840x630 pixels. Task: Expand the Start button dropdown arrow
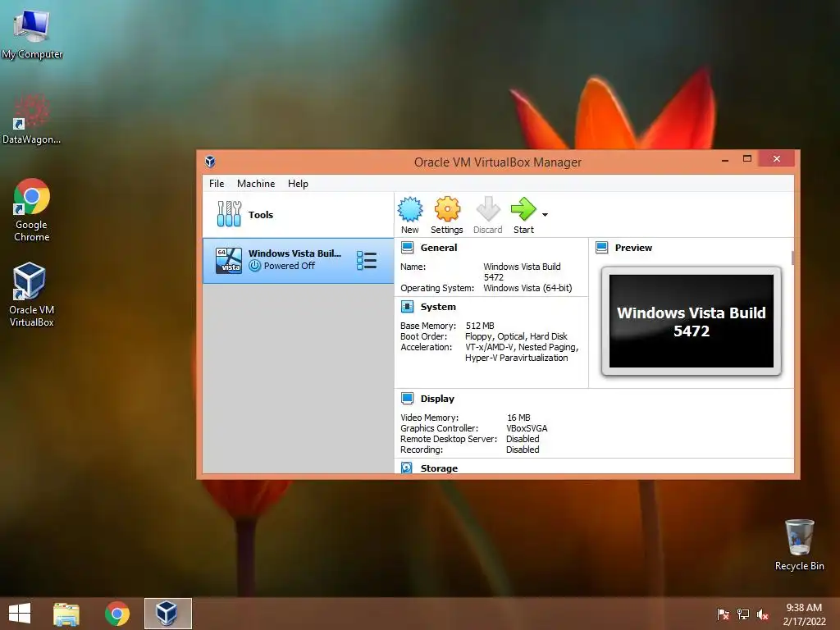click(545, 215)
